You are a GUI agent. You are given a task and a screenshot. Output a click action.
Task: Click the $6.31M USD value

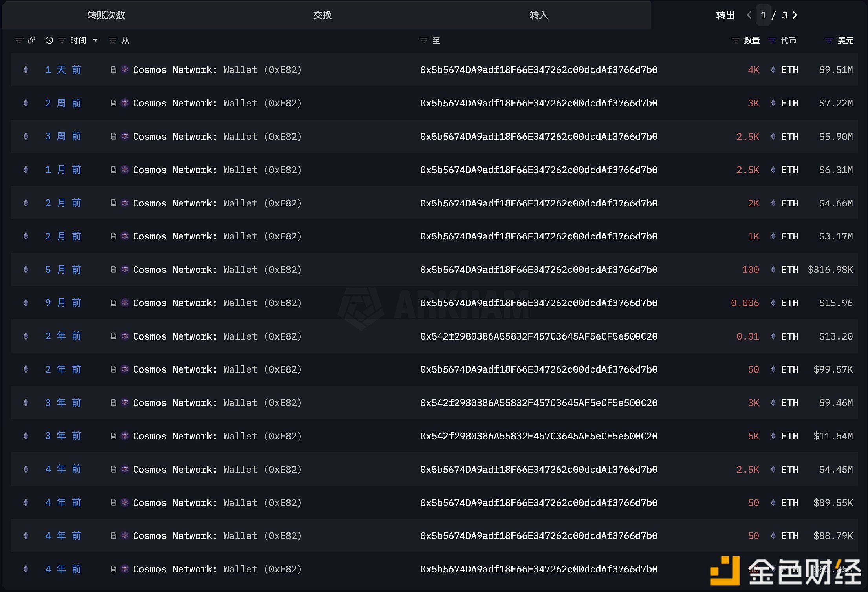[836, 170]
